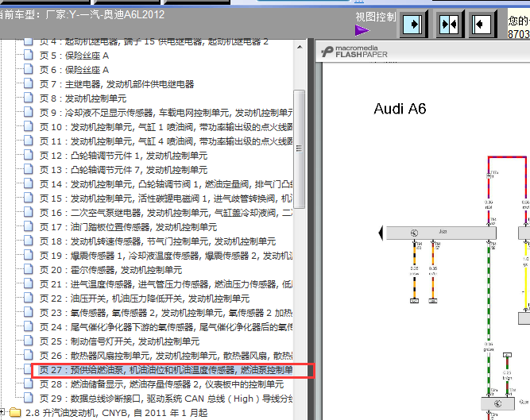Click the document icon for 页 12
The image size is (530, 420).
[x=29, y=155]
